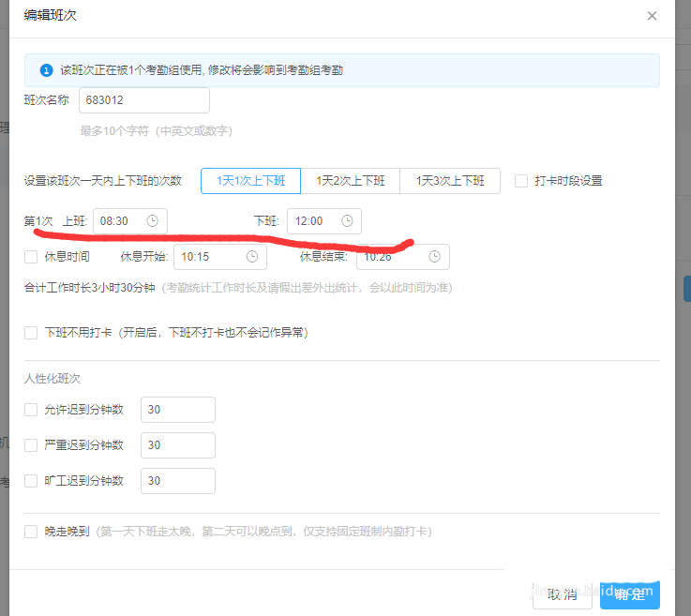Toggle the 休息时间 checkbox

[x=31, y=257]
